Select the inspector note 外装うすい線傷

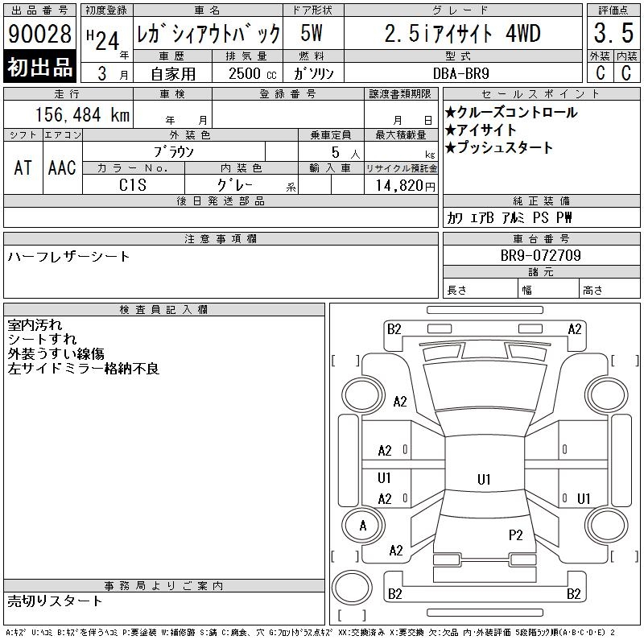tap(56, 353)
